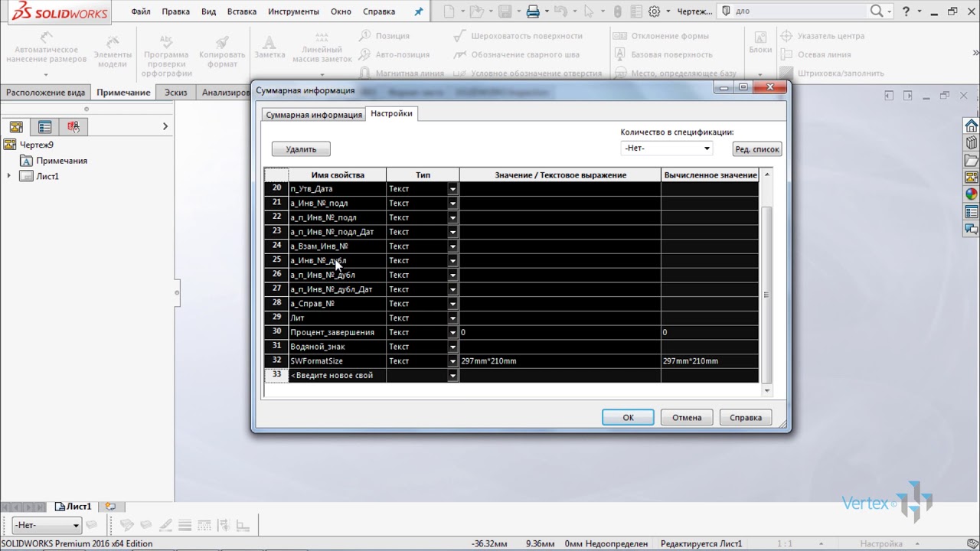Screen dimensions: 980x551
Task: Click the pin icon beside Справка menu
Action: pos(418,11)
